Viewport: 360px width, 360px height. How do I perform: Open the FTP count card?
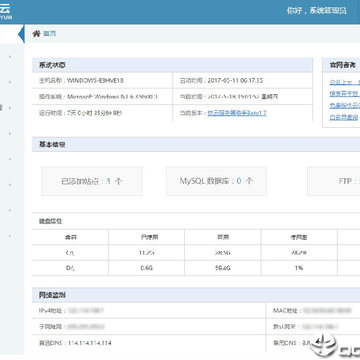[334, 181]
